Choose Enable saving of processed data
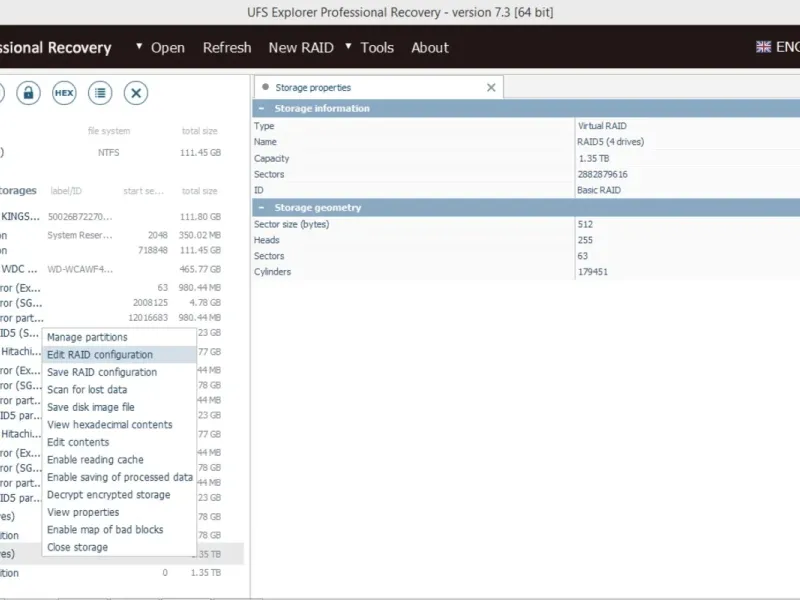 119,477
